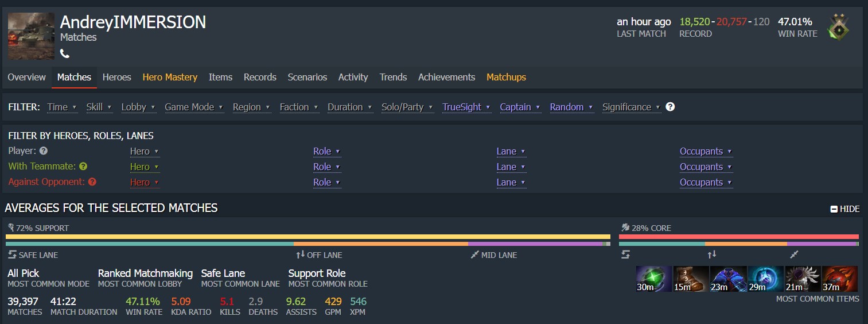Click the Off Lane arrows icon under support bar
This screenshot has width=868, height=324.
pyautogui.click(x=300, y=254)
